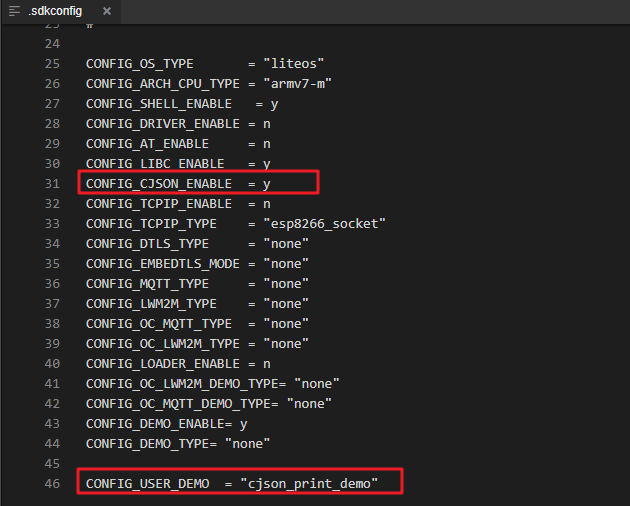The height and width of the screenshot is (506, 630).
Task: Click the CONFIG_DTLS_TYPE "none" line
Action: tap(197, 244)
